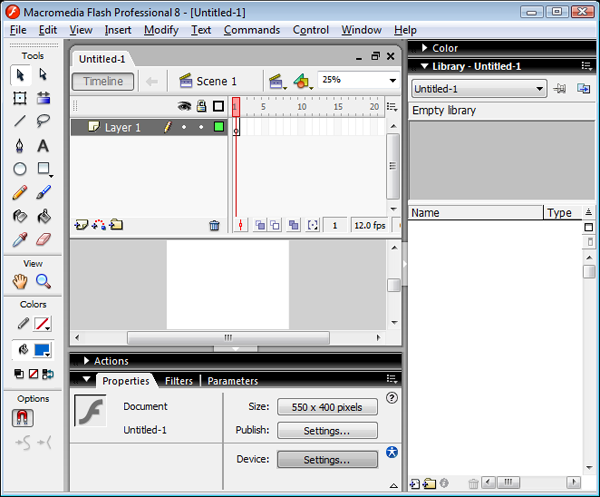Open Publish Settings button

[327, 431]
